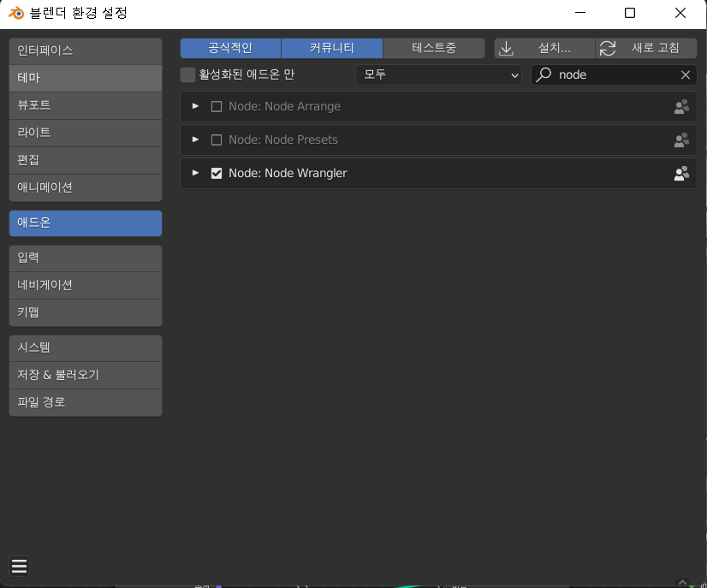The height and width of the screenshot is (588, 707).
Task: Expand Node Wrangler add-on details
Action: pos(195,173)
